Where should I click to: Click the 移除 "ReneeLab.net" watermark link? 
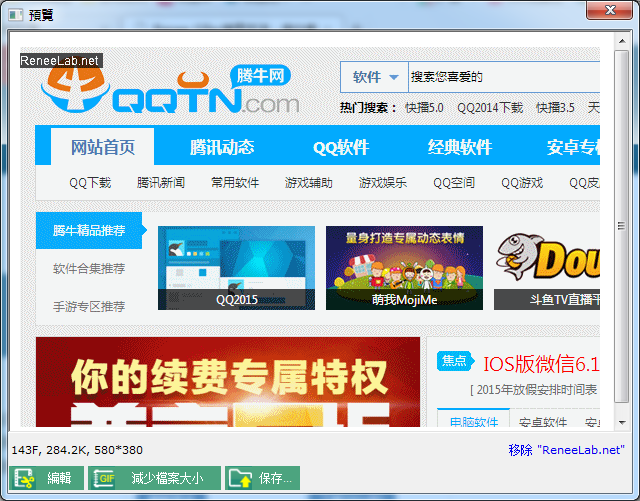(565, 451)
